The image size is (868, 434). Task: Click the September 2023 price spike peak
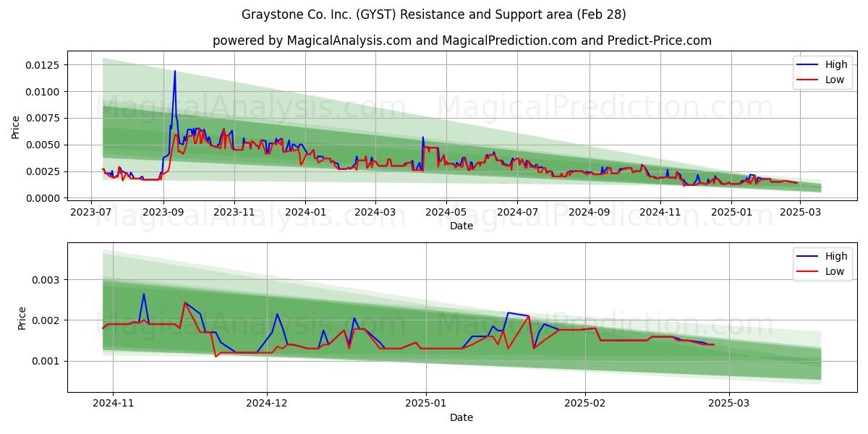coord(174,71)
